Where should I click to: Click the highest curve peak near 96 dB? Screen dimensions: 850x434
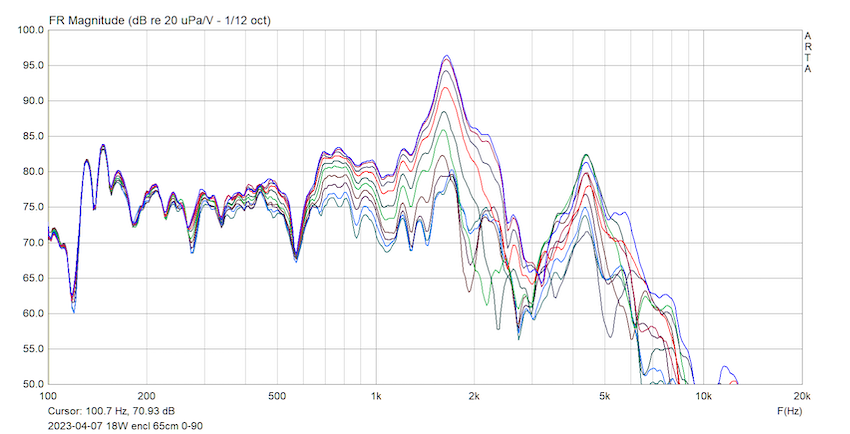click(446, 56)
